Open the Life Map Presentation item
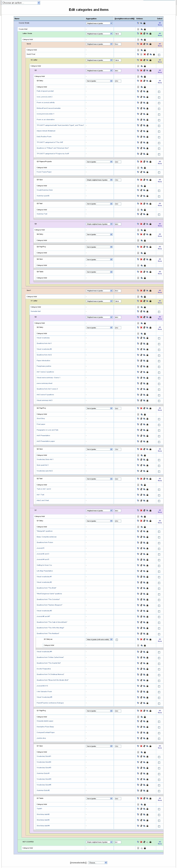Viewport: 177px width, 868px height. pyautogui.click(x=45, y=571)
